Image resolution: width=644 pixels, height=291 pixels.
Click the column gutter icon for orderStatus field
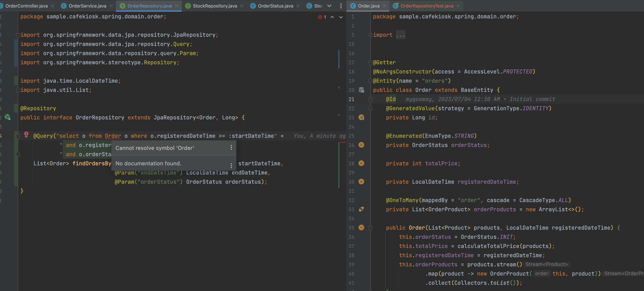tap(361, 145)
